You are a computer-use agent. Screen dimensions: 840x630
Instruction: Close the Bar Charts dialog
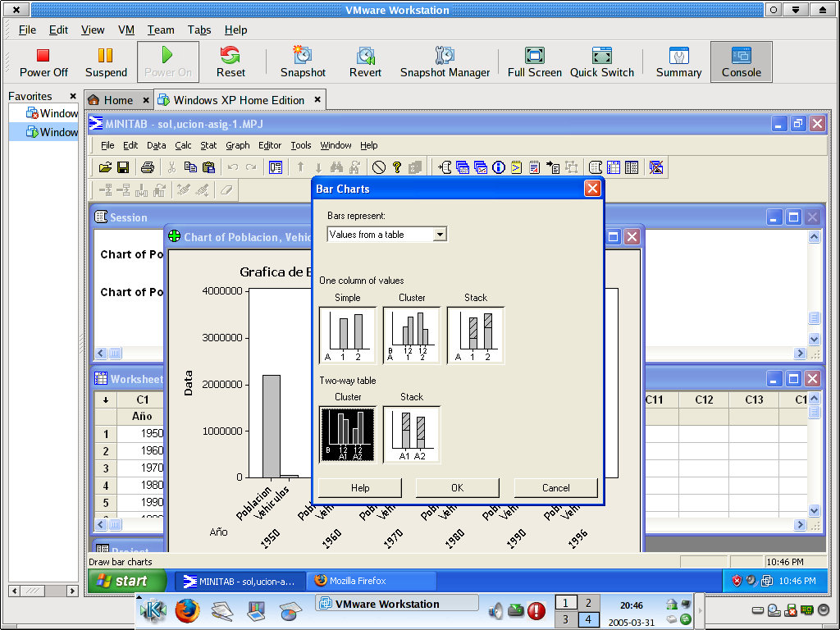click(592, 189)
